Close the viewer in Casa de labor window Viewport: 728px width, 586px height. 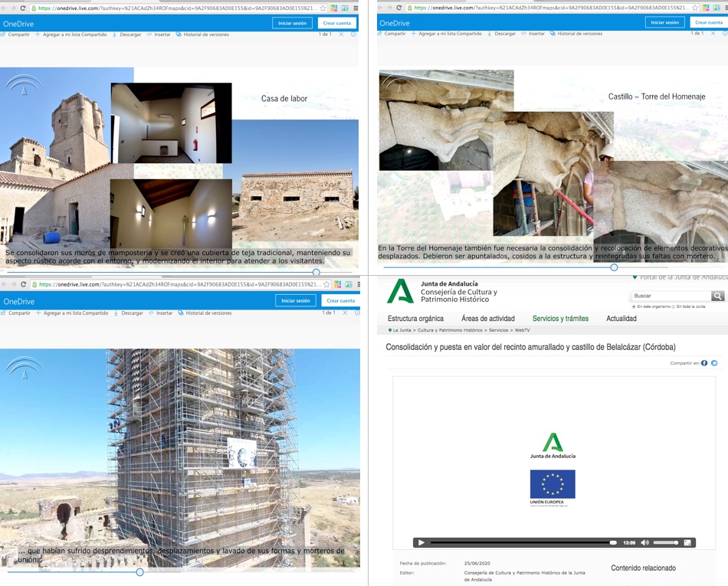click(341, 34)
